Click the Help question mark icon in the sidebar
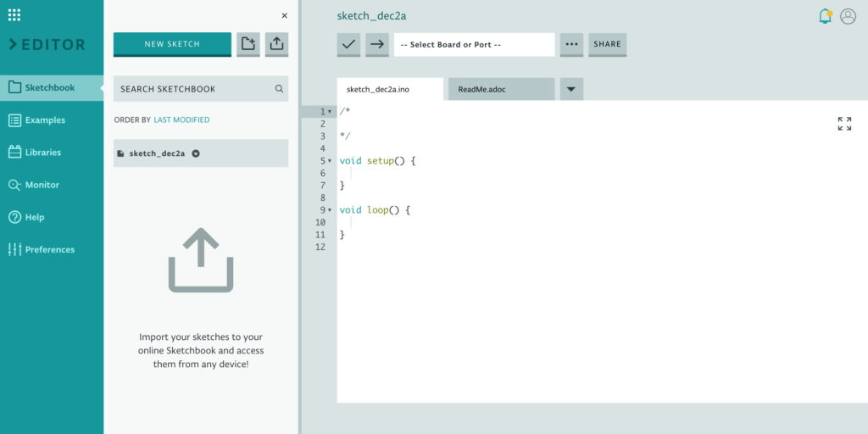Viewport: 868px width, 434px height. pos(15,217)
